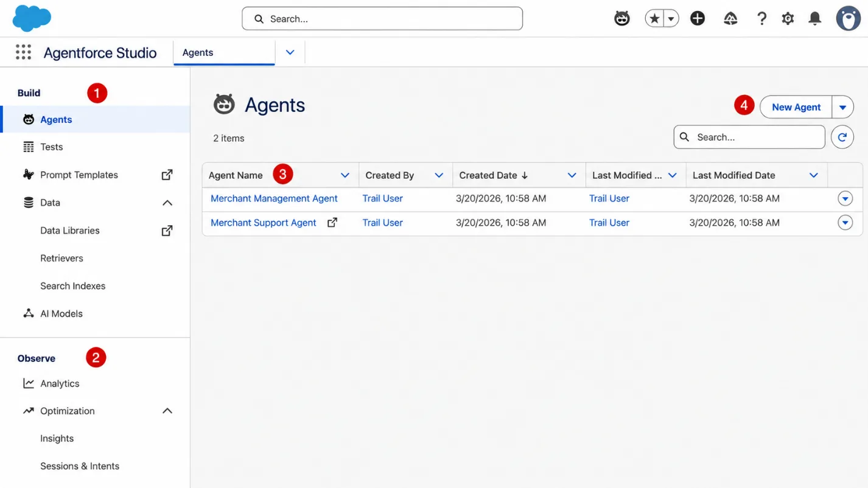
Task: Select Agents in the Build sidebar
Action: pos(96,119)
